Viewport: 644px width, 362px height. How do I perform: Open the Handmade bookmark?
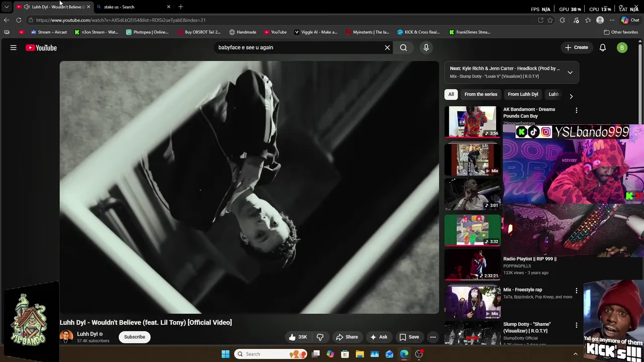[243, 32]
